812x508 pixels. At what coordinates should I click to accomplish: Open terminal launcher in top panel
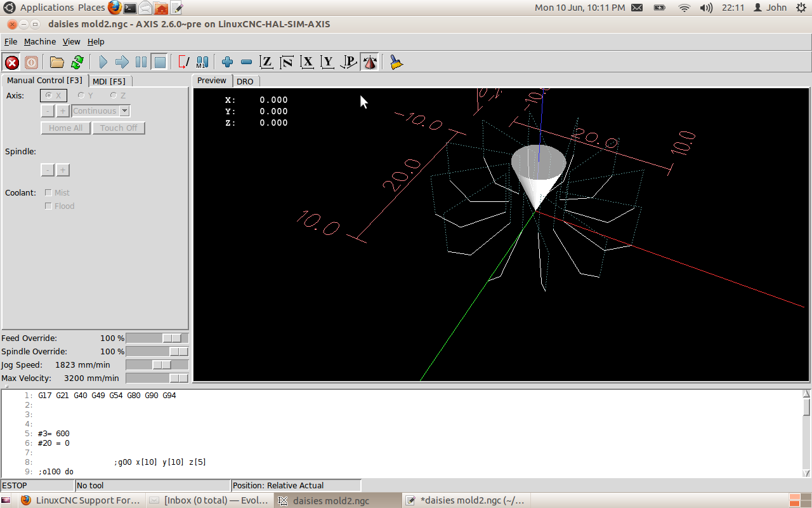click(x=130, y=8)
